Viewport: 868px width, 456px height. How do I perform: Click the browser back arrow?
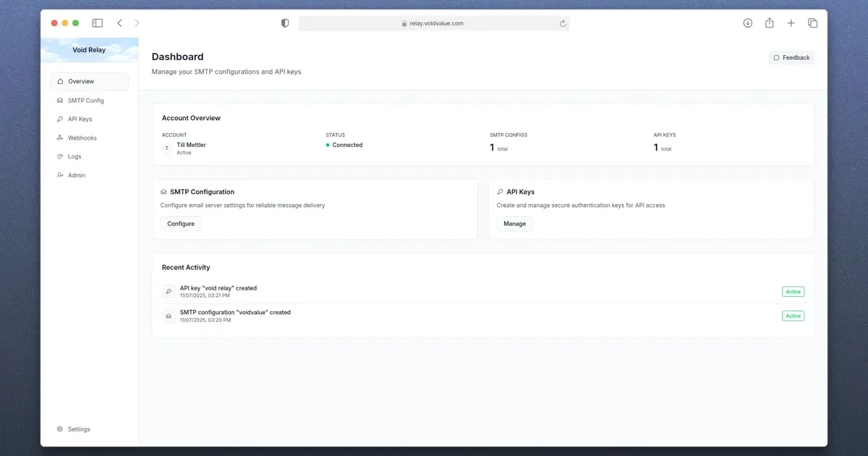coord(119,23)
